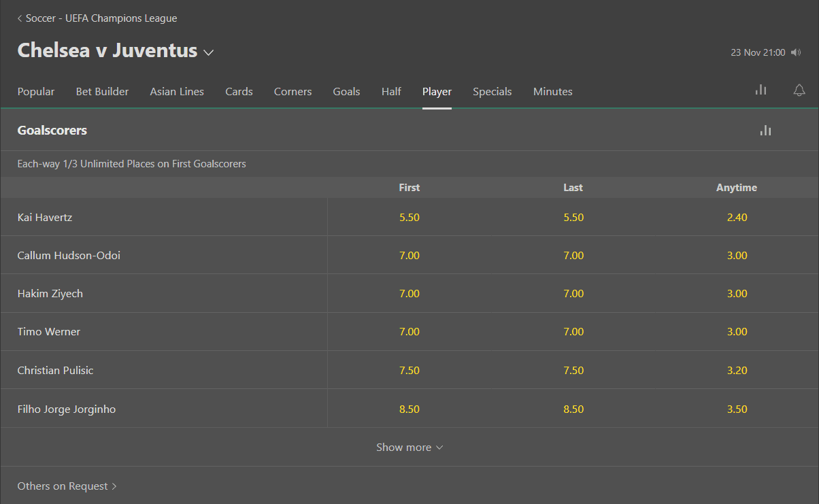The width and height of the screenshot is (819, 504).
Task: Add Timo Werner First goalscorer odds
Action: (x=409, y=332)
